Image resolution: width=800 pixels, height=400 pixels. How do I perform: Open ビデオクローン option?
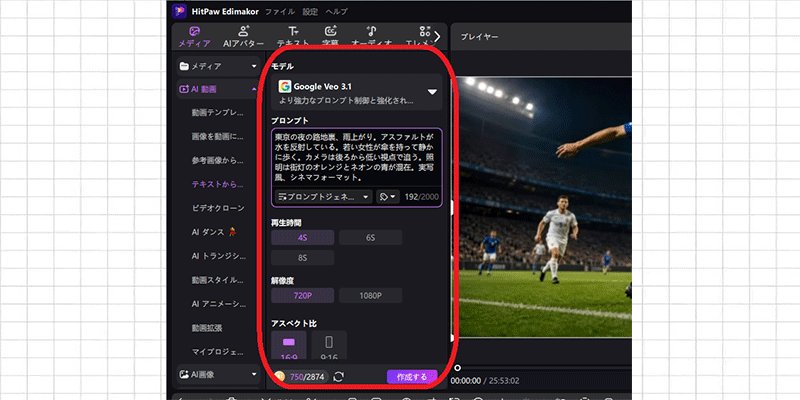click(218, 208)
